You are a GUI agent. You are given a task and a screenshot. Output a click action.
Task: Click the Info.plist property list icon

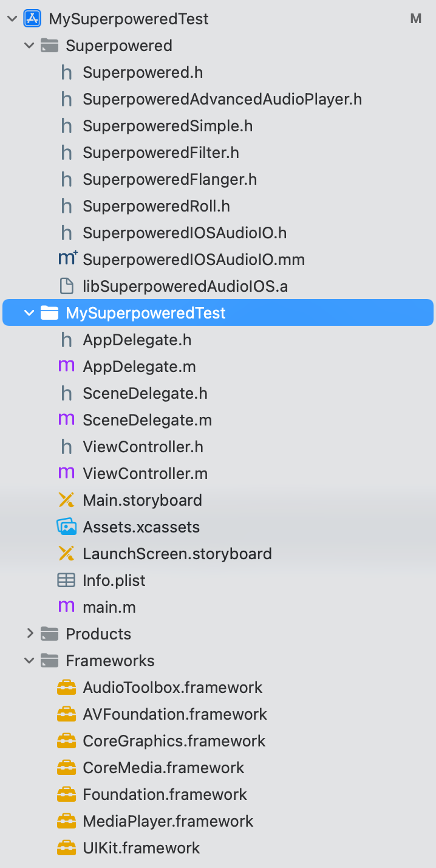point(66,580)
